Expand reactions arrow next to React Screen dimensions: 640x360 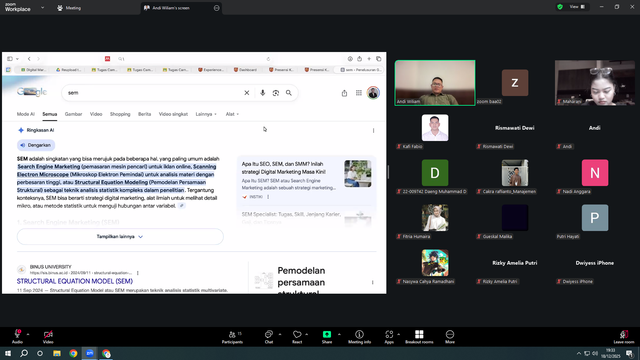(307, 334)
